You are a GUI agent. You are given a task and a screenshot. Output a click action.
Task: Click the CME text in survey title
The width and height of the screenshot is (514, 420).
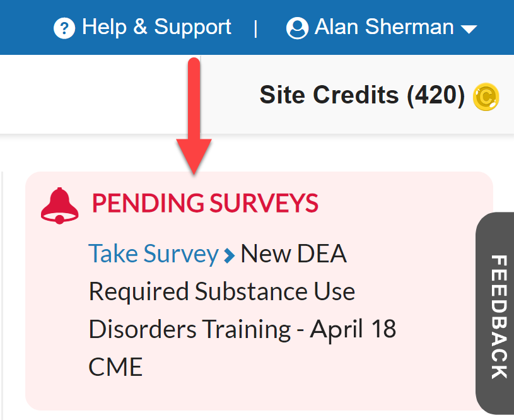115,367
